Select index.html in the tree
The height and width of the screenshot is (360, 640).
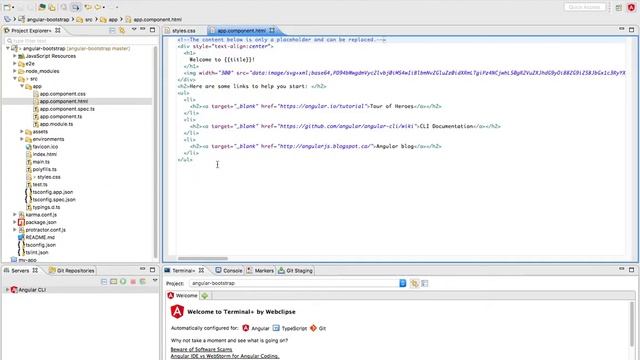point(44,154)
